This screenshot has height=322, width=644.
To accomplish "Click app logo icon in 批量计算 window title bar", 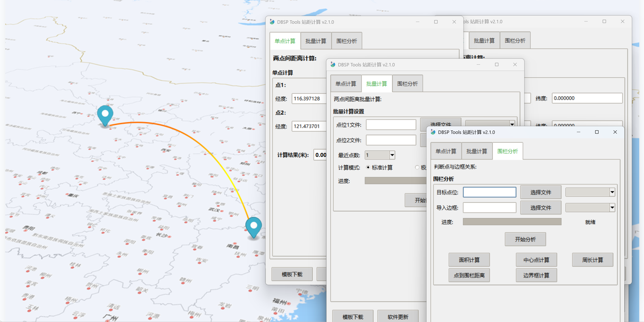I will click(333, 64).
